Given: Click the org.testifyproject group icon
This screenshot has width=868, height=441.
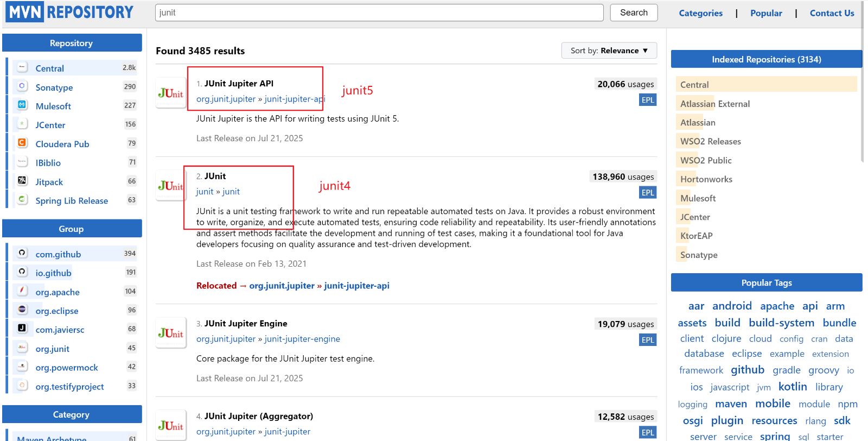Looking at the screenshot, I should tap(22, 386).
